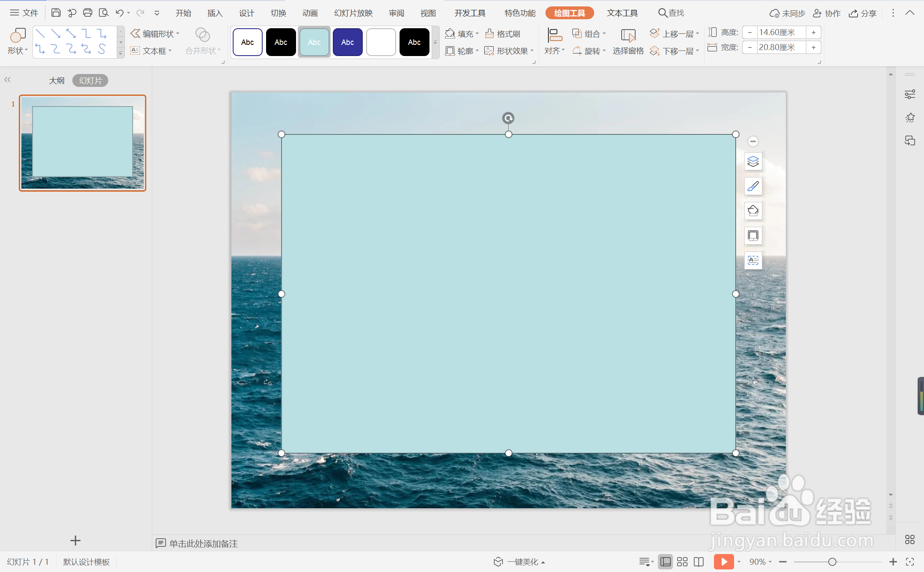Click the Share (分享) button

click(x=862, y=13)
